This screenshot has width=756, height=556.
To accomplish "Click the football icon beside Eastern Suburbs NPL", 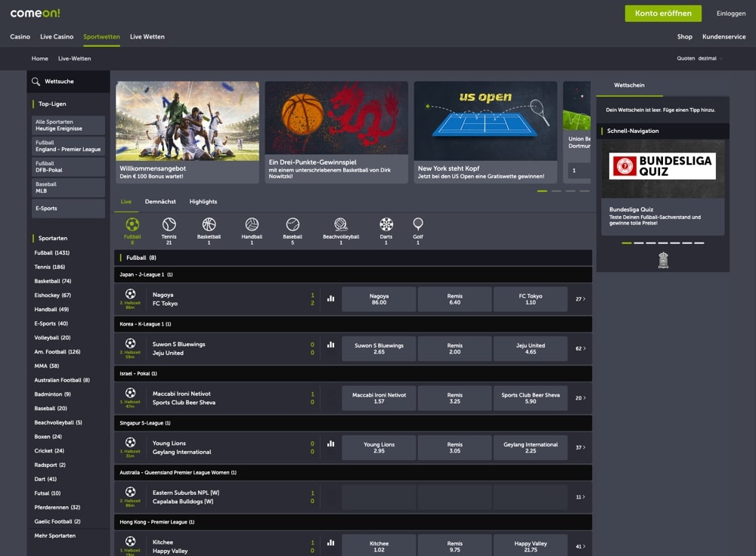I will [130, 492].
